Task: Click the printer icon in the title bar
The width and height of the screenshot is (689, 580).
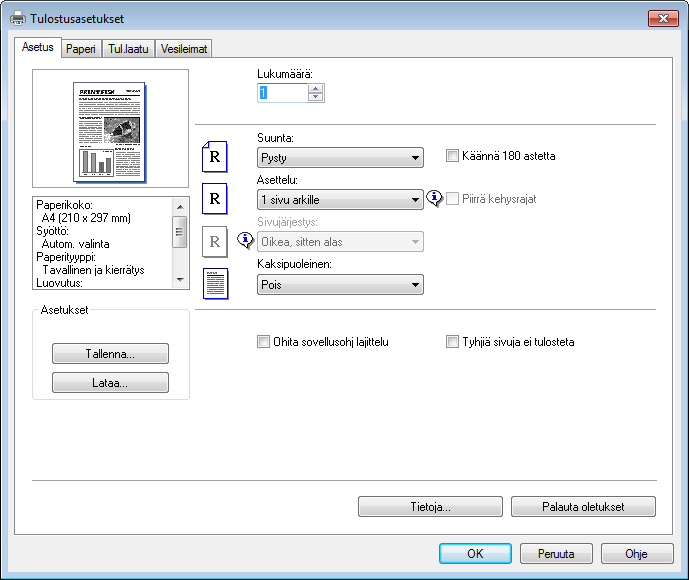Action: click(x=18, y=18)
